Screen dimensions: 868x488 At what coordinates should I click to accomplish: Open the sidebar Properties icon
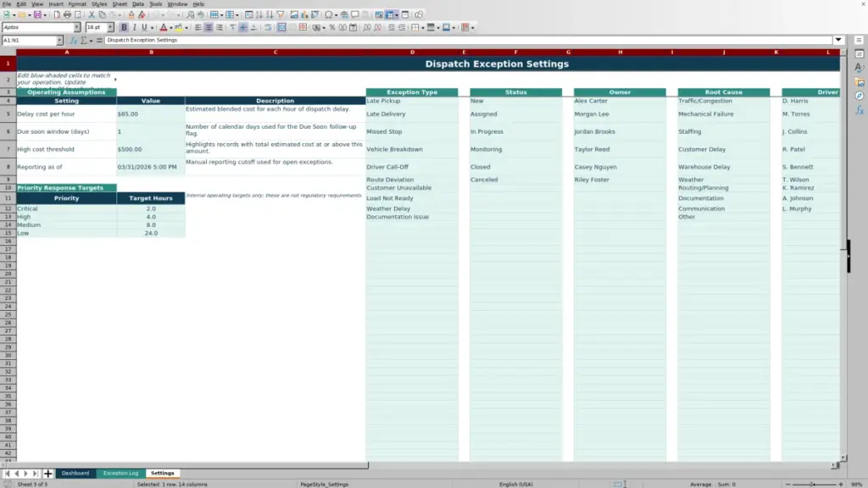[860, 53]
